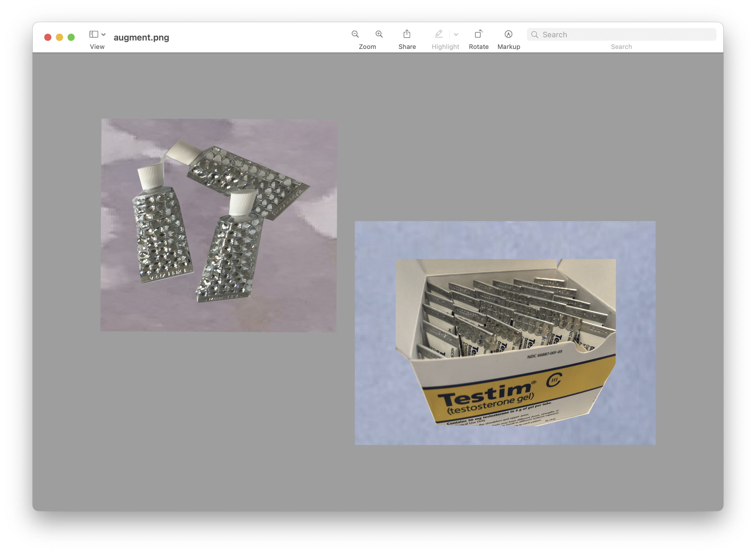Toggle the sidebar View icon
This screenshot has width=756, height=554.
(x=94, y=34)
